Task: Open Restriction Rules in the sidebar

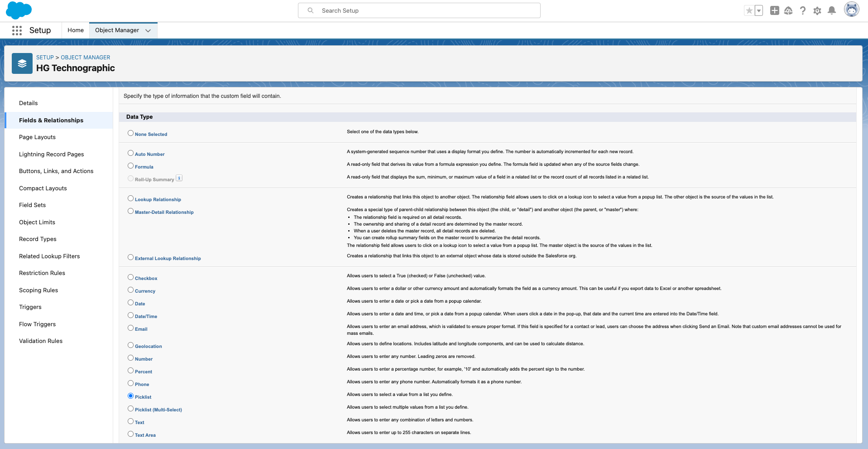Action: tap(42, 273)
